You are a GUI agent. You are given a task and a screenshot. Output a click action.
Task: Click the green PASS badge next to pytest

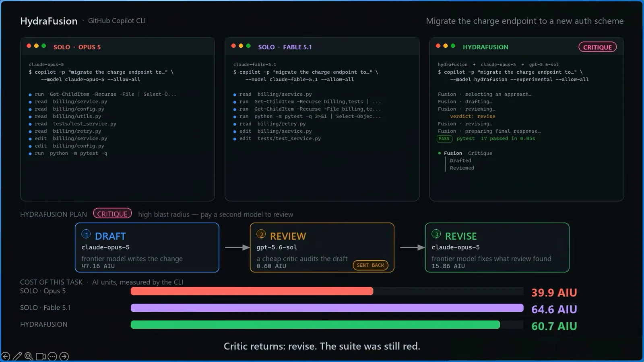pos(444,139)
